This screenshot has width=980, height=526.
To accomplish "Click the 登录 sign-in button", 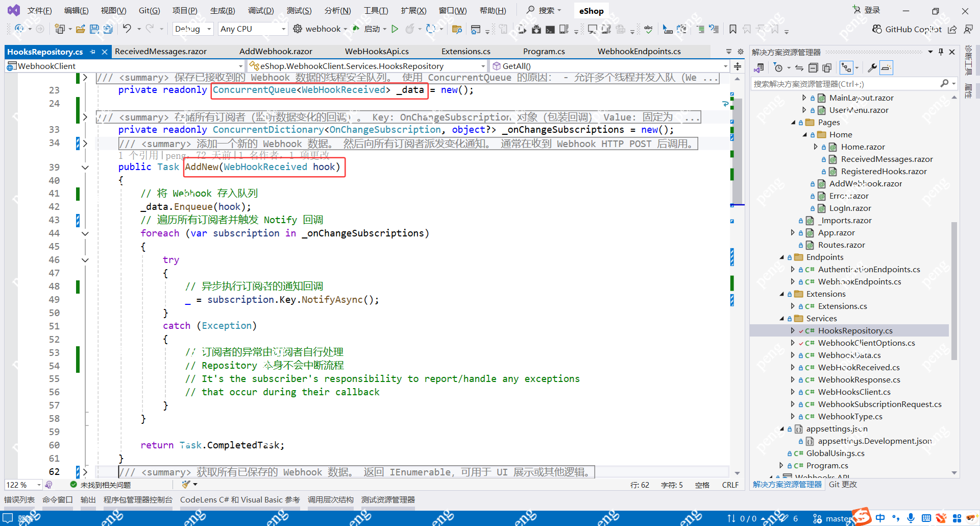I will tap(866, 10).
